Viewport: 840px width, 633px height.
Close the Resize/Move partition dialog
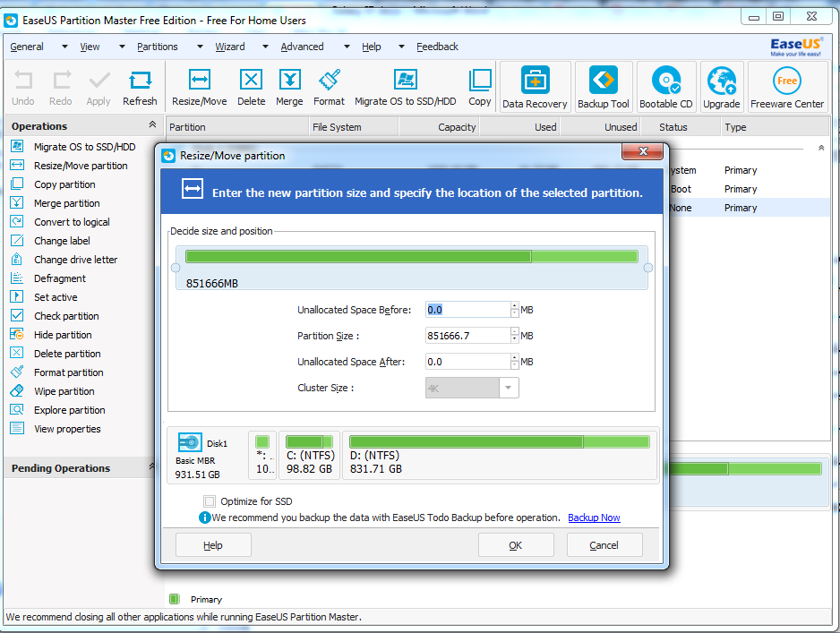click(x=643, y=151)
